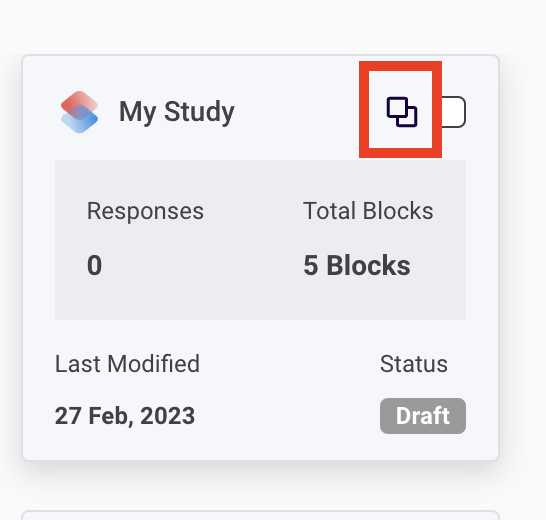Select the Responses label

click(x=145, y=211)
